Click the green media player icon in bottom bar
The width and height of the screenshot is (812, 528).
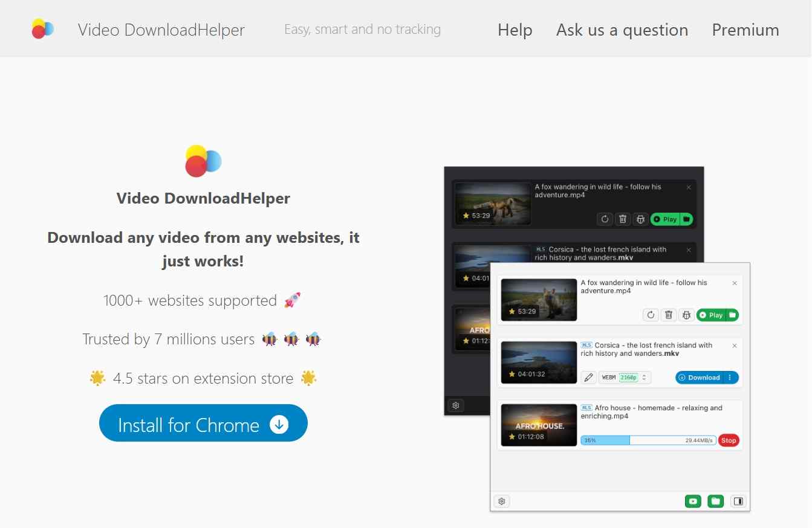pyautogui.click(x=693, y=501)
